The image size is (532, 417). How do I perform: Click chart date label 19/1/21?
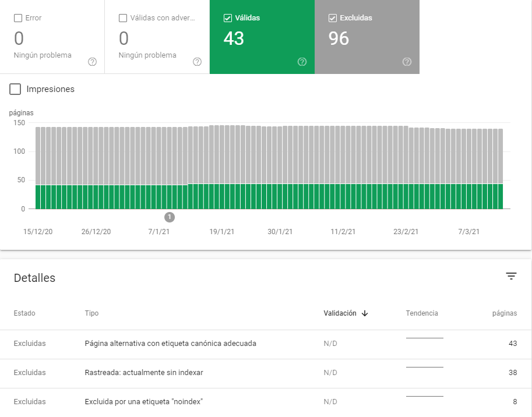point(221,232)
